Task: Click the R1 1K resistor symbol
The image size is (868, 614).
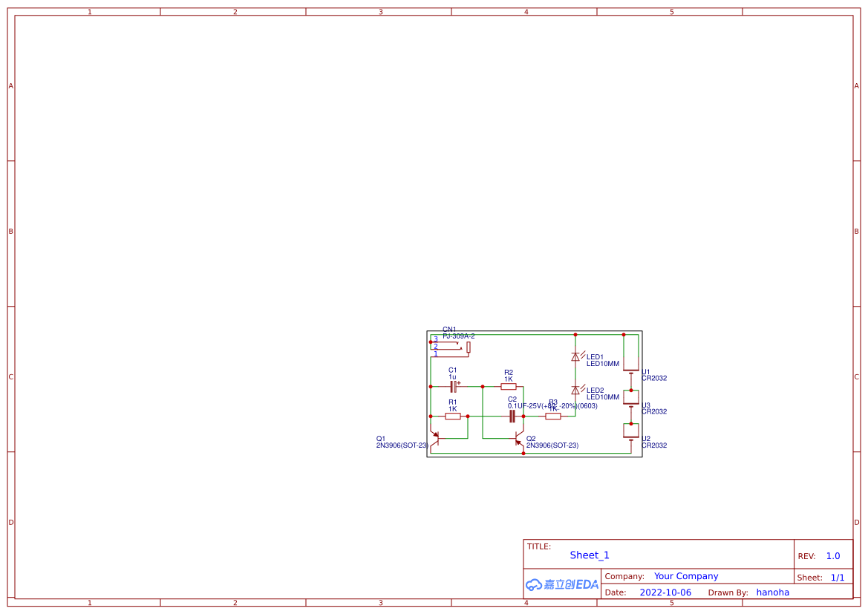Action: [451, 416]
